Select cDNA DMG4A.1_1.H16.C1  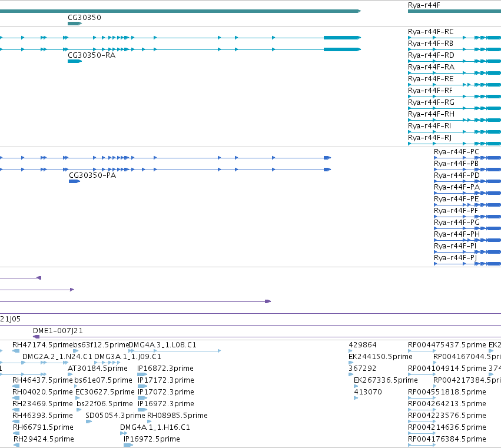point(155,428)
